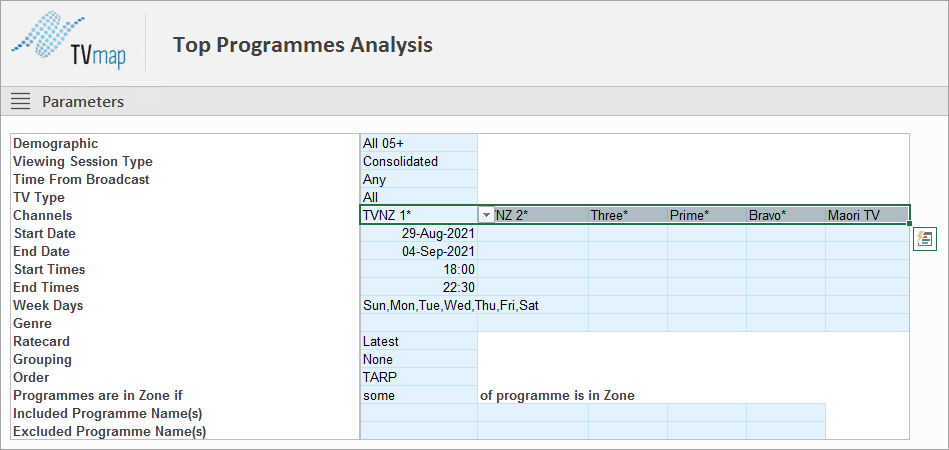This screenshot has width=949, height=450.
Task: Select the Order value TARP
Action: (419, 377)
